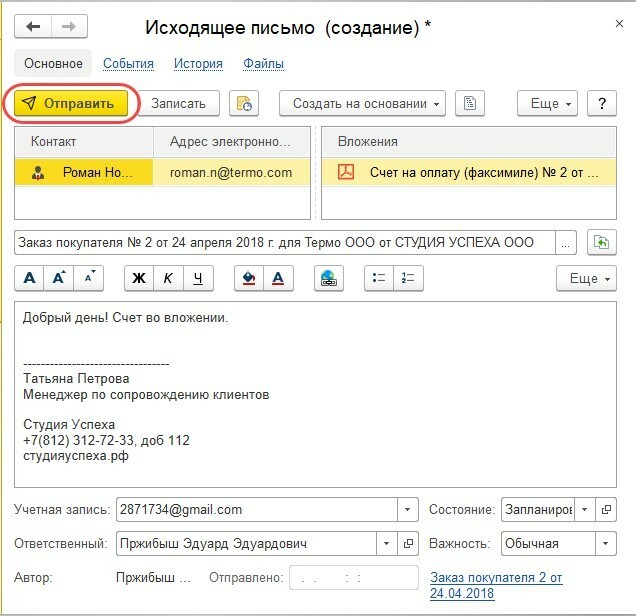Go back with the left arrow button
The width and height of the screenshot is (636, 616).
(33, 26)
